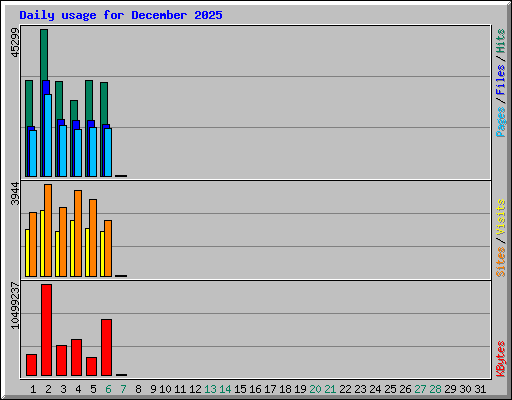
Task: Click the x-axis day label 10
Action: (x=165, y=389)
